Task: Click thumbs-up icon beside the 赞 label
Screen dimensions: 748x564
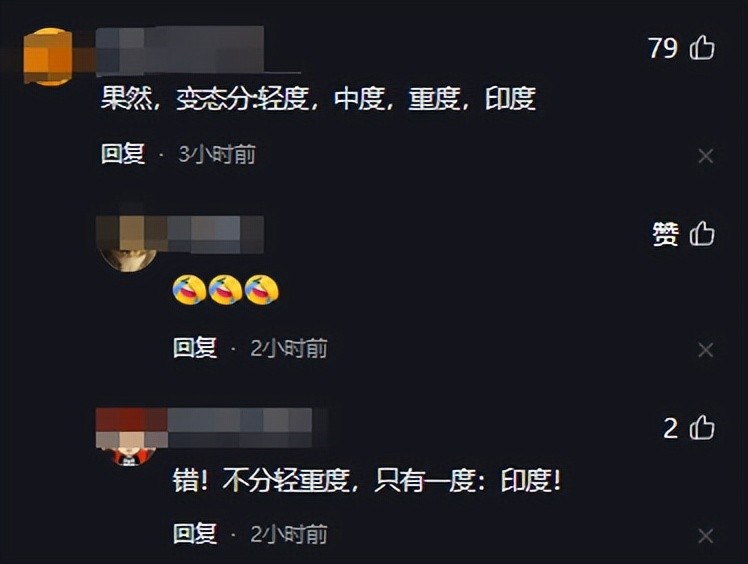Action: pyautogui.click(x=702, y=234)
